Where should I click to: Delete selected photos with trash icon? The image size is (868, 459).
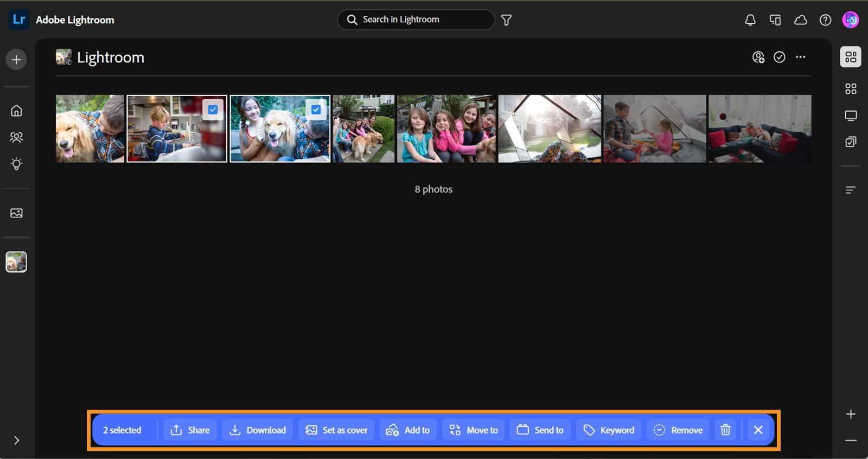tap(725, 430)
